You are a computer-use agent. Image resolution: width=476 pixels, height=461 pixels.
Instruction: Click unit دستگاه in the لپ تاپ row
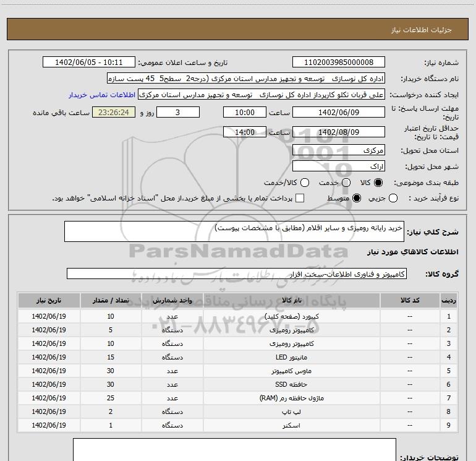point(172,411)
